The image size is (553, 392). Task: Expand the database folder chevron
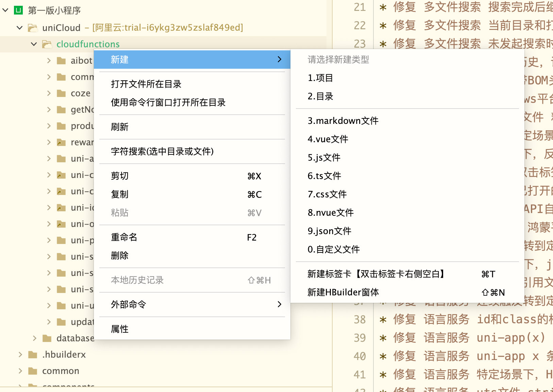click(x=34, y=338)
